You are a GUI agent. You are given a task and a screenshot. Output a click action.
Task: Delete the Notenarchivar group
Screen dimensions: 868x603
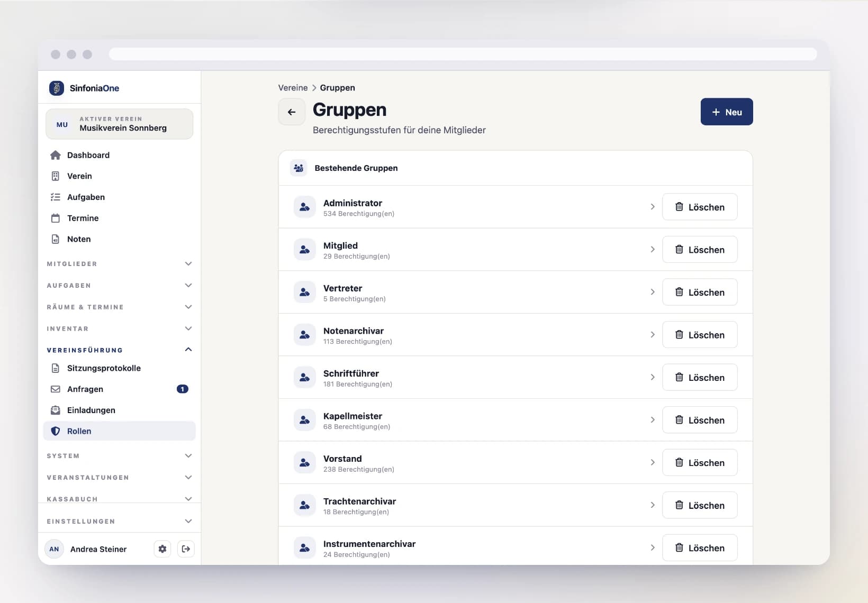click(x=700, y=335)
